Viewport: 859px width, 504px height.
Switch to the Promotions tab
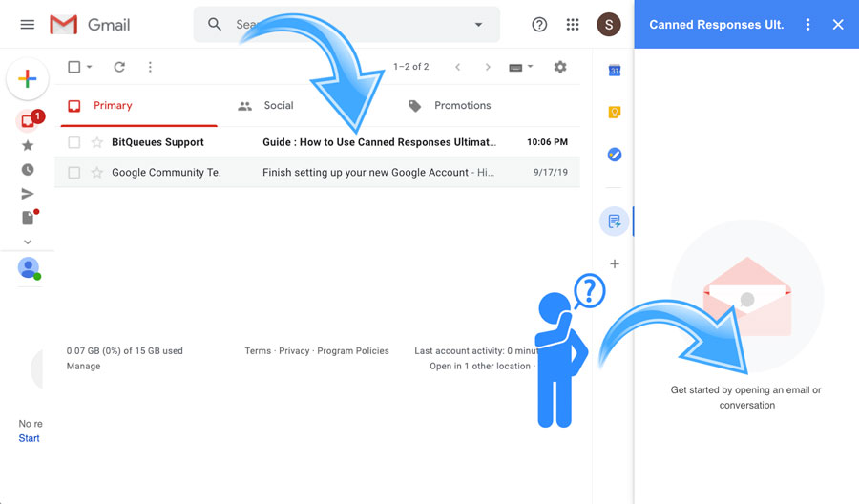pos(462,106)
